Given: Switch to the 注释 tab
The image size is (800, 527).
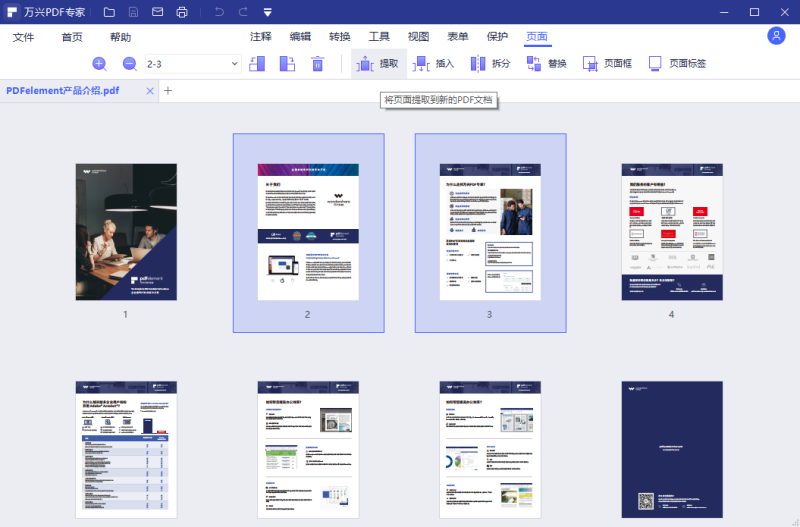Looking at the screenshot, I should 261,37.
